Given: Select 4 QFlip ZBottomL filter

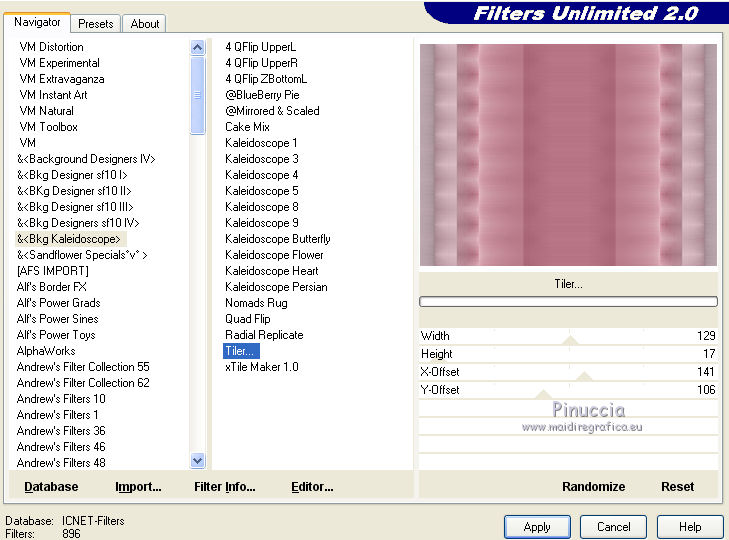Looking at the screenshot, I should click(266, 79).
